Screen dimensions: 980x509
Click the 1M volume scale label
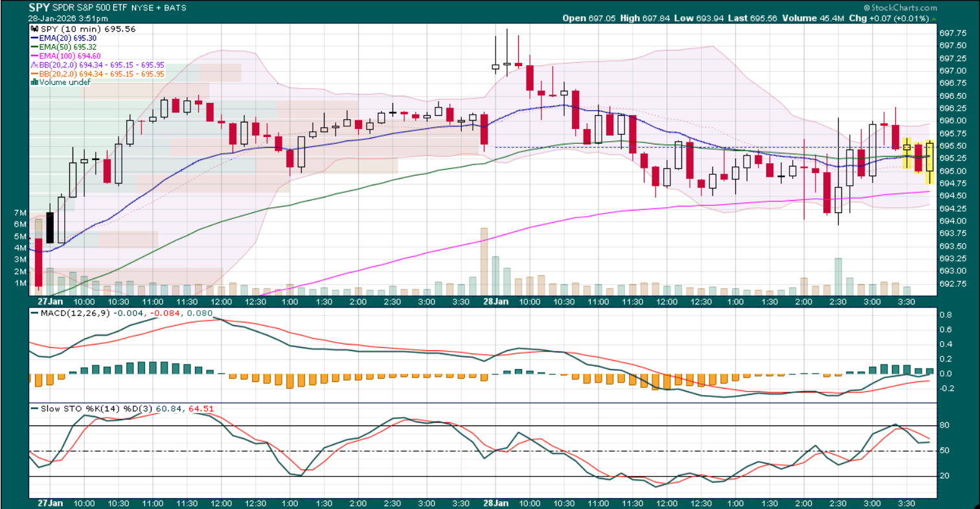click(x=20, y=283)
